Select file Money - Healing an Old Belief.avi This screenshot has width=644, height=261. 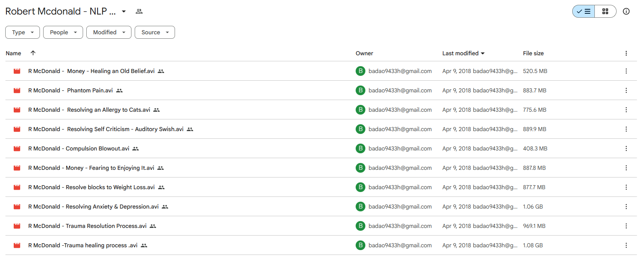click(91, 71)
